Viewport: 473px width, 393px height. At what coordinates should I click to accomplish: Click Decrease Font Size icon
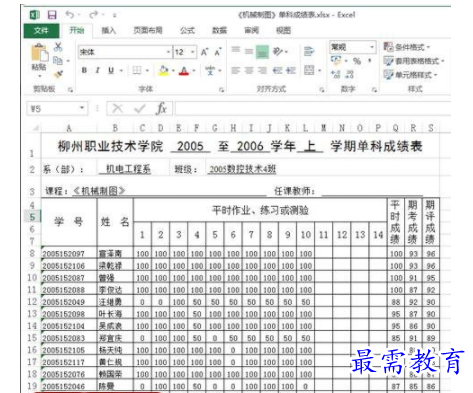(x=218, y=52)
